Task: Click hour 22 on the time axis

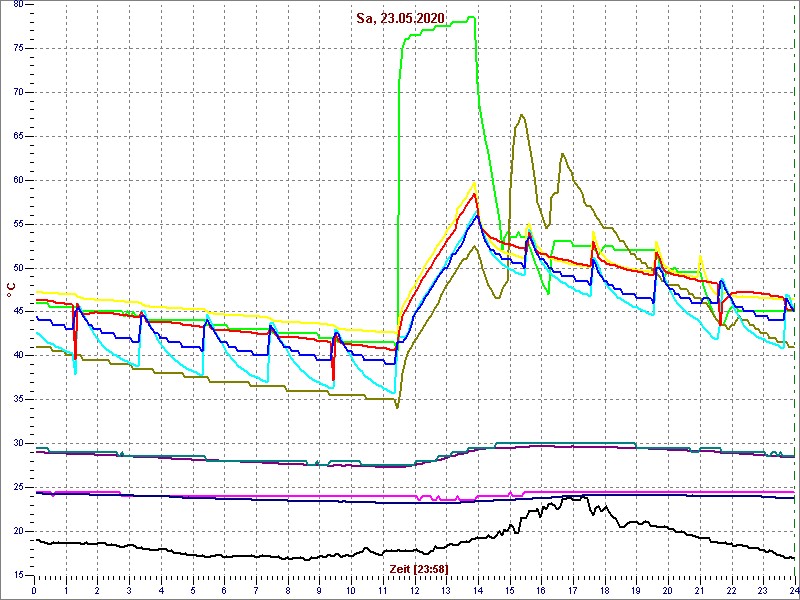Action: pyautogui.click(x=732, y=590)
